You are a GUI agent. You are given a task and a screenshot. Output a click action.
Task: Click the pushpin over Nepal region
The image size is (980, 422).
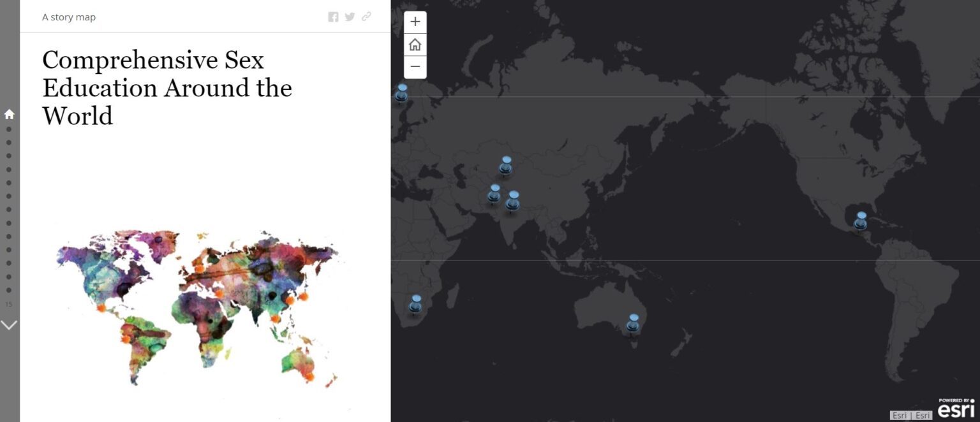pyautogui.click(x=513, y=200)
